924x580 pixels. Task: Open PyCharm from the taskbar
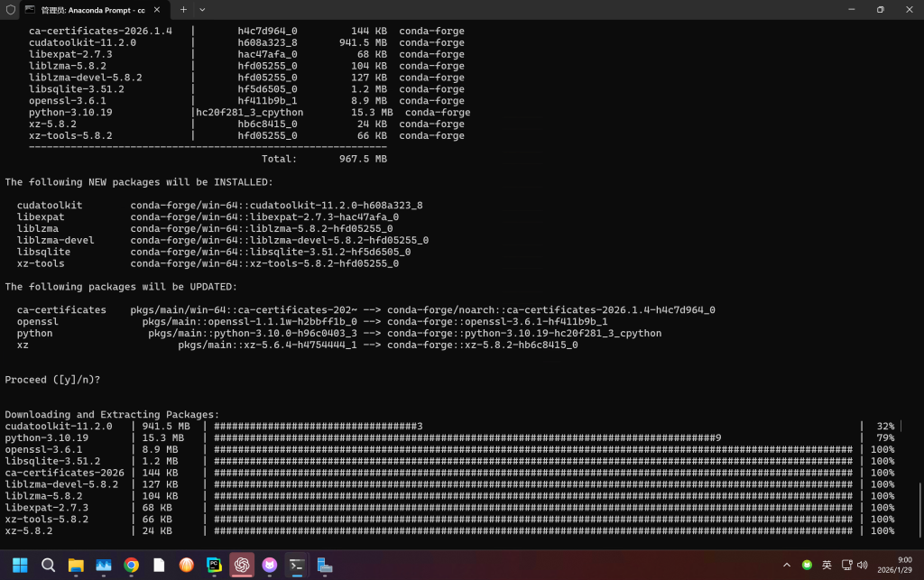215,566
